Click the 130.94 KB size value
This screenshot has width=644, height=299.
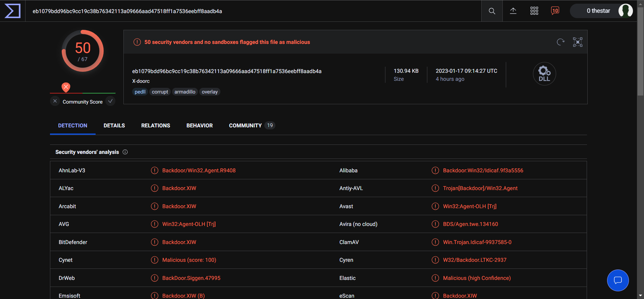tap(406, 71)
